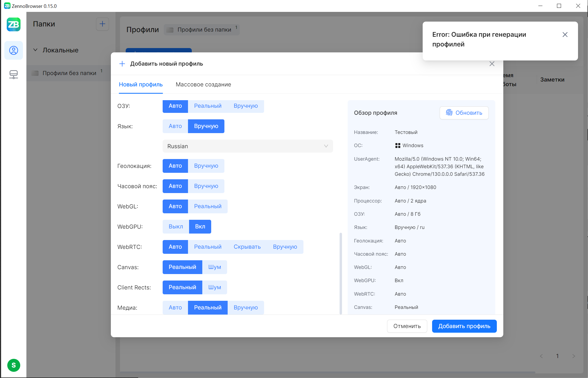
Task: Click the fingerprint Обновить refresh button
Action: pyautogui.click(x=464, y=113)
